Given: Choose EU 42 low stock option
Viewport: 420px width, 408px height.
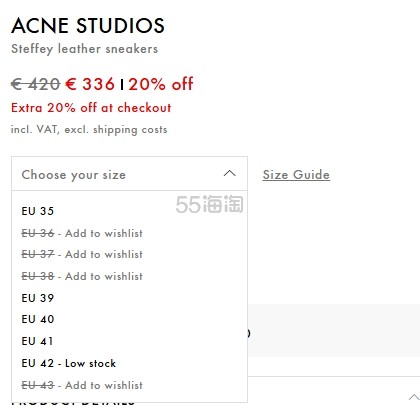Looking at the screenshot, I should [x=129, y=363].
